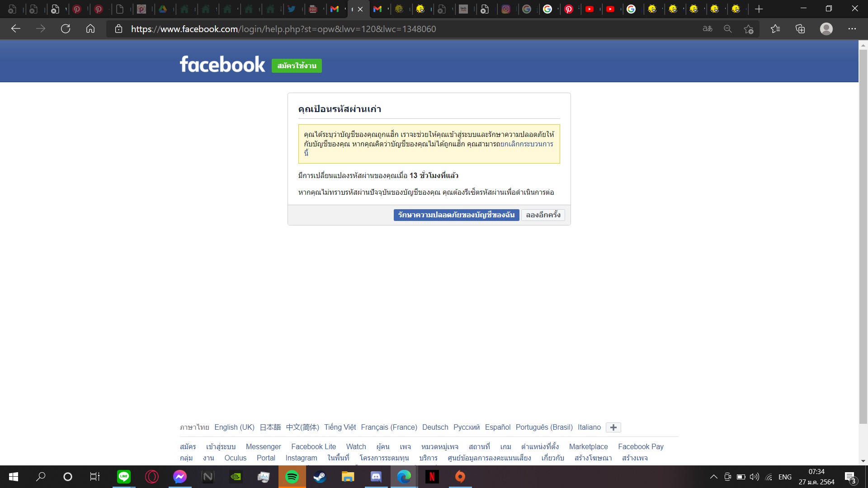This screenshot has width=868, height=488.
Task: Open Opera browser from taskbar
Action: click(152, 477)
